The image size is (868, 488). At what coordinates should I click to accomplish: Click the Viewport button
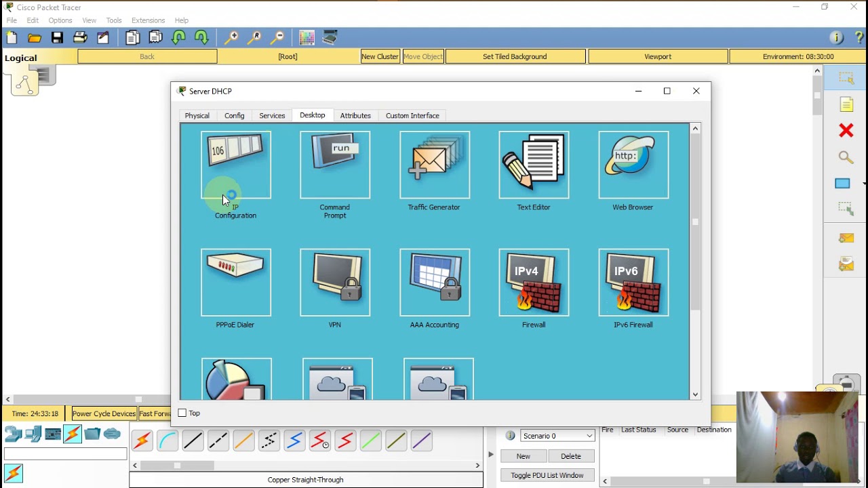658,57
